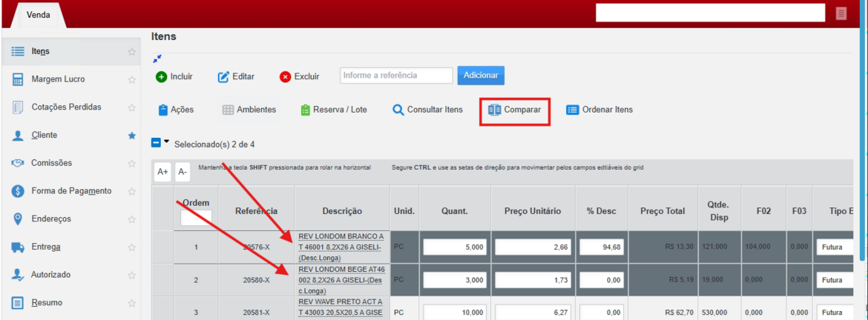
Task: Open Futura dropdown in row 20576-X
Action: pyautogui.click(x=835, y=247)
